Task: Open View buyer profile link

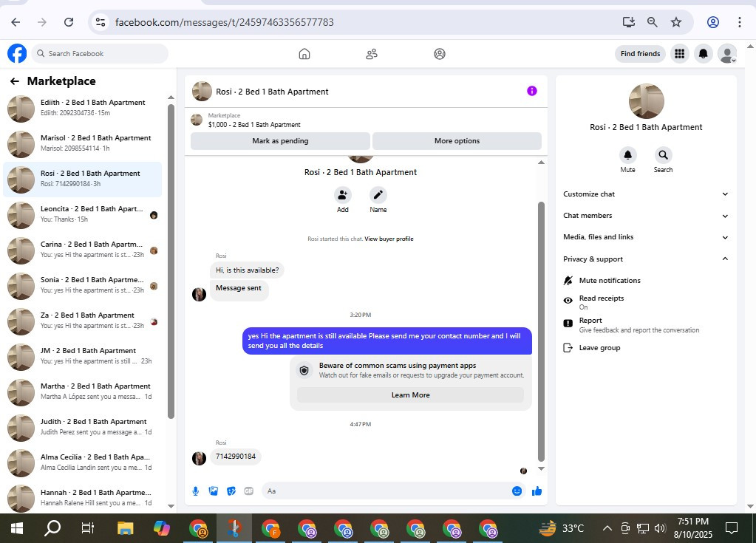Action: point(389,239)
